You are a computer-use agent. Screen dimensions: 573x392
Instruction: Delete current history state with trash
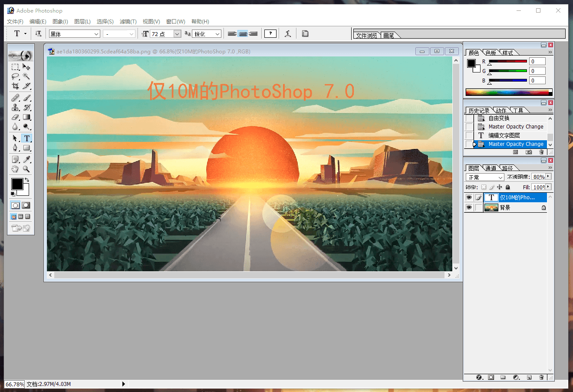[541, 152]
